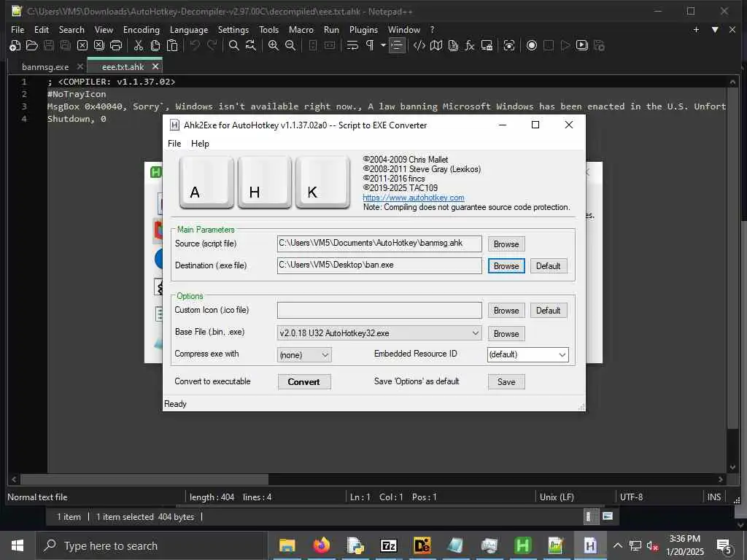Click the Paste clipboard icon
747x560 pixels.
[x=172, y=46]
